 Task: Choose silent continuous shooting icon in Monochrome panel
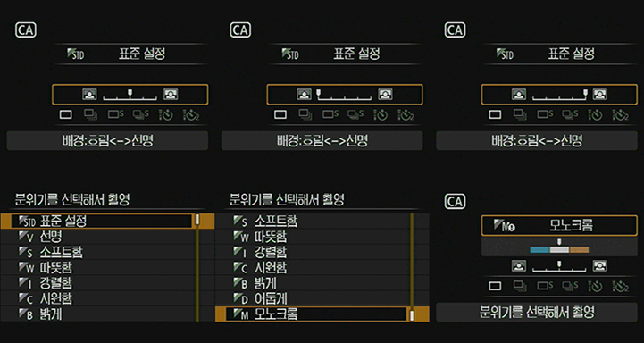pos(570,286)
